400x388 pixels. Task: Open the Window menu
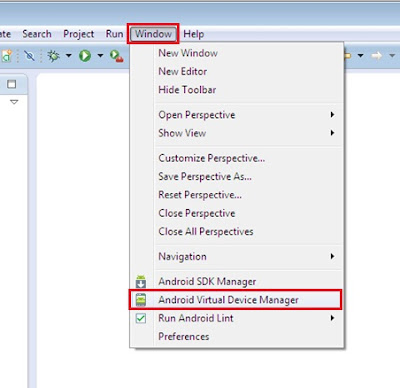tap(153, 34)
